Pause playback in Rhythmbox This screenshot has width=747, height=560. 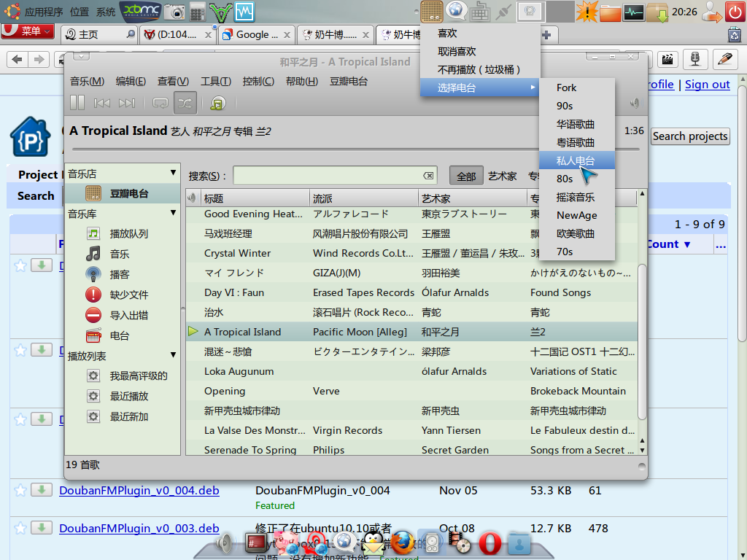77,104
